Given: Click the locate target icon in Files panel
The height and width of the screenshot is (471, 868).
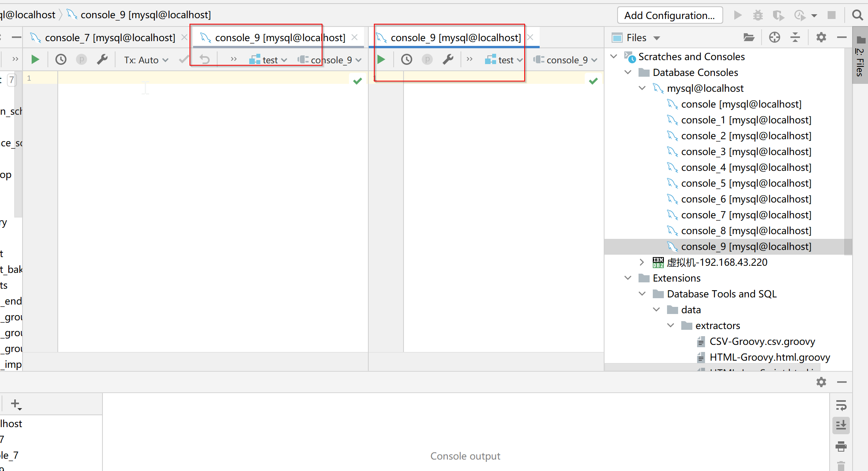Looking at the screenshot, I should 775,38.
